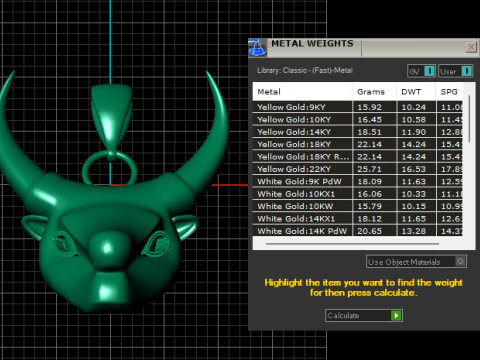Select the Yellow Gold:9KY row
Screen dimensions: 480x360
pyautogui.click(x=358, y=107)
